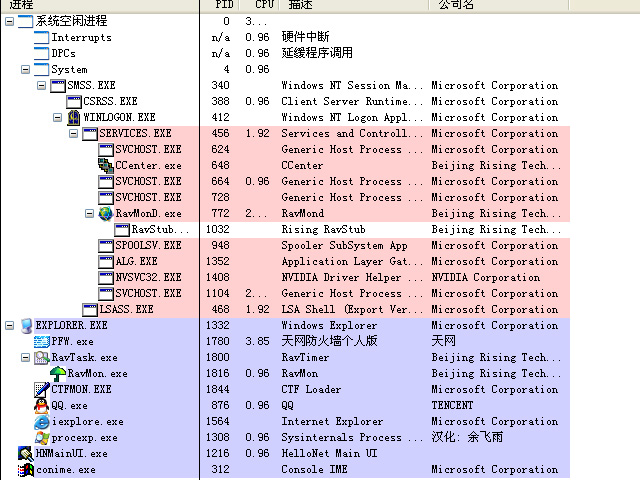Click CPU value 3.85 for PFW.exe
The height and width of the screenshot is (480, 640).
(x=258, y=341)
